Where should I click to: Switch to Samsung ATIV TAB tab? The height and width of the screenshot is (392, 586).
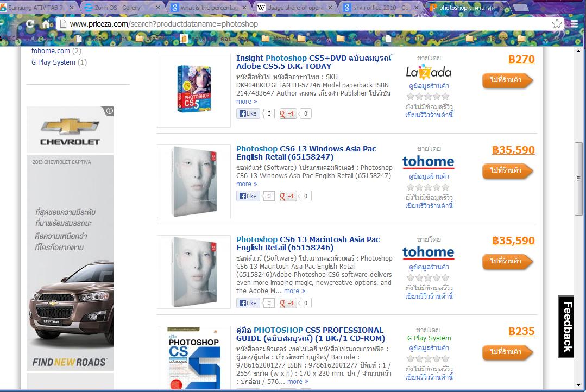35,8
